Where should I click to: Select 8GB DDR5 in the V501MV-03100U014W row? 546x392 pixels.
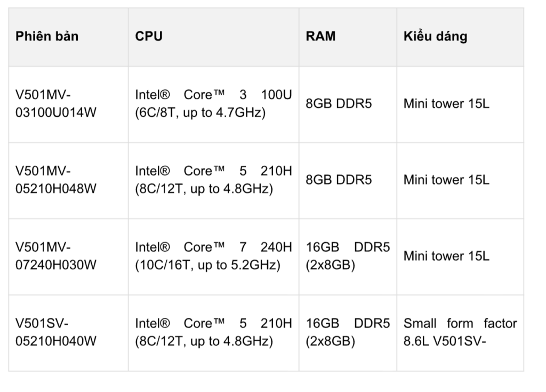(x=339, y=104)
